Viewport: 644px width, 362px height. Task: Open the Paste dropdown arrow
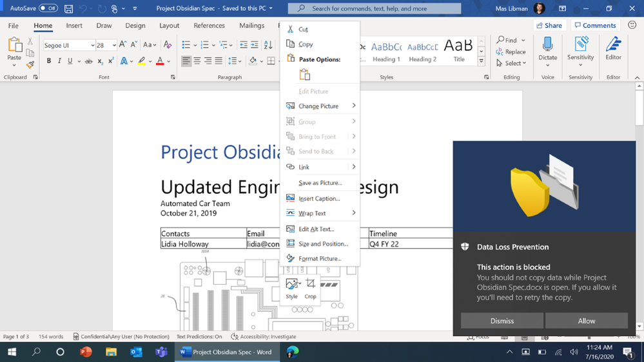(x=14, y=65)
